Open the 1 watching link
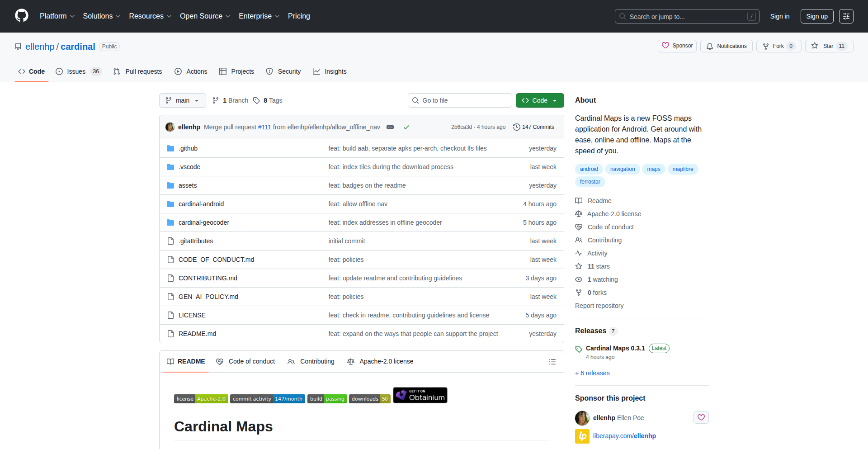868x449 pixels. point(597,279)
